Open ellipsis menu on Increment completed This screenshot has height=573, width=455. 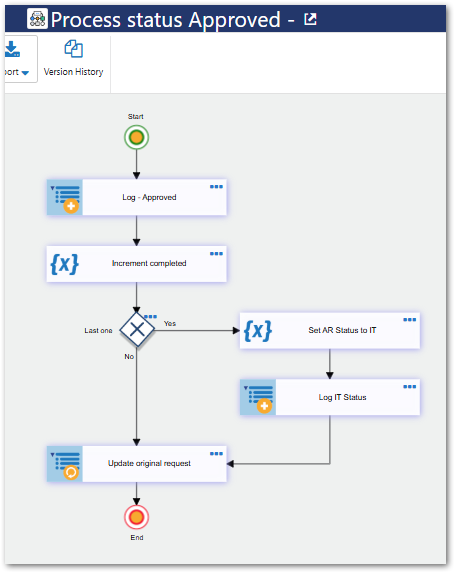(216, 254)
